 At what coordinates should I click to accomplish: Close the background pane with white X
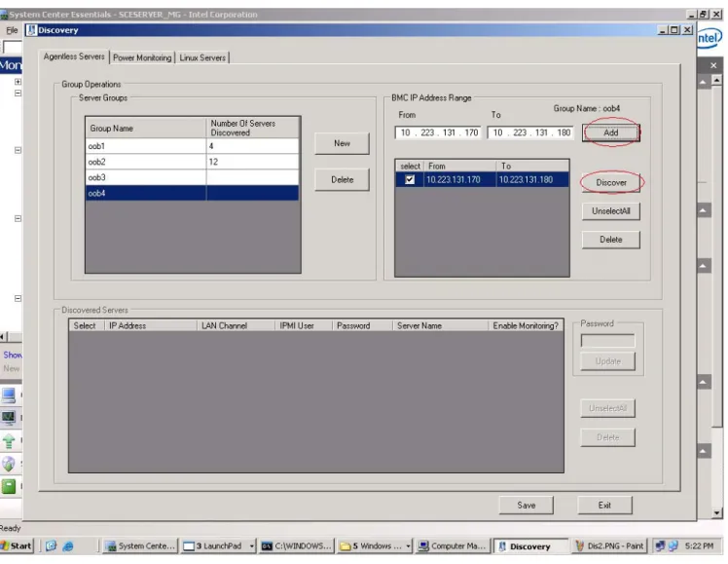[x=713, y=65]
